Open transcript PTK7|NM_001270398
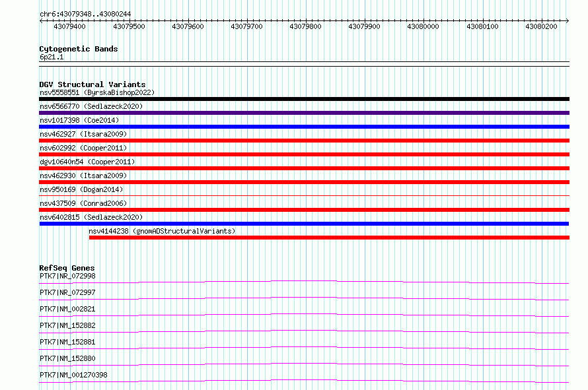The image size is (588, 390). pos(73,375)
